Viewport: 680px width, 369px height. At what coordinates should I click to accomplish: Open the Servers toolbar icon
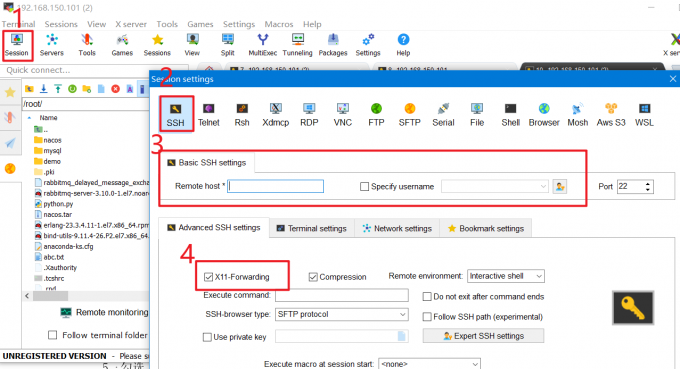tap(52, 45)
